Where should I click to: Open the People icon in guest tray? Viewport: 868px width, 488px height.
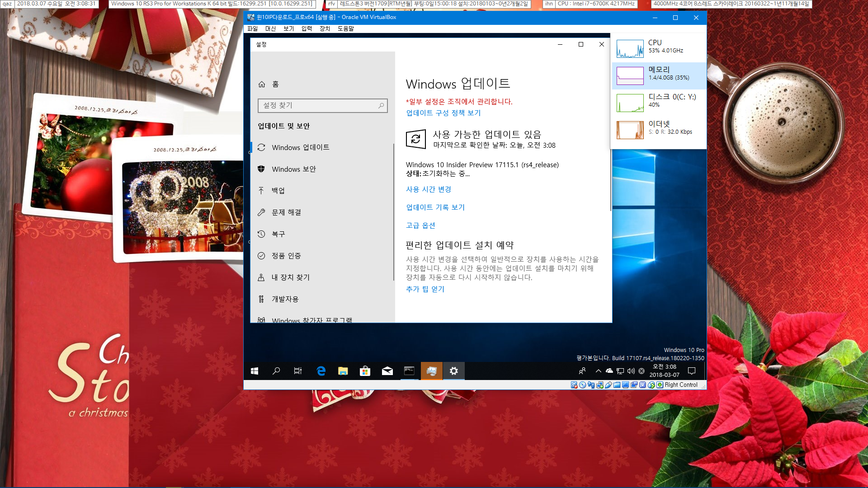(x=582, y=371)
